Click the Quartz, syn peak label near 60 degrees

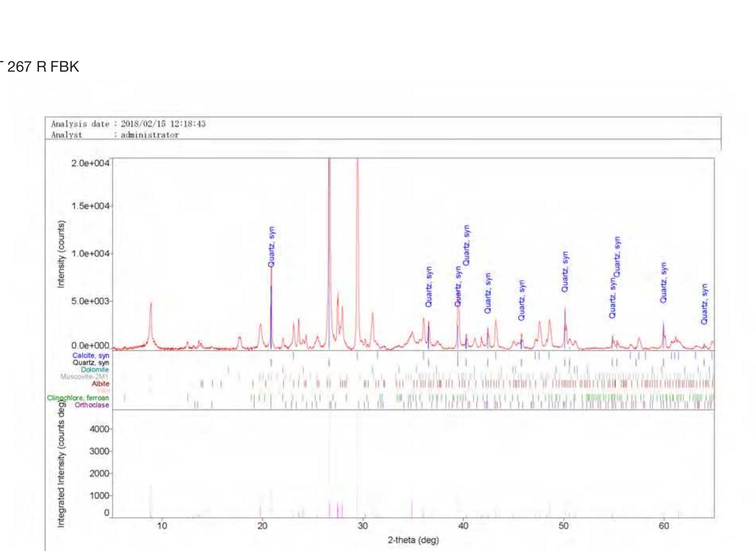(x=663, y=283)
